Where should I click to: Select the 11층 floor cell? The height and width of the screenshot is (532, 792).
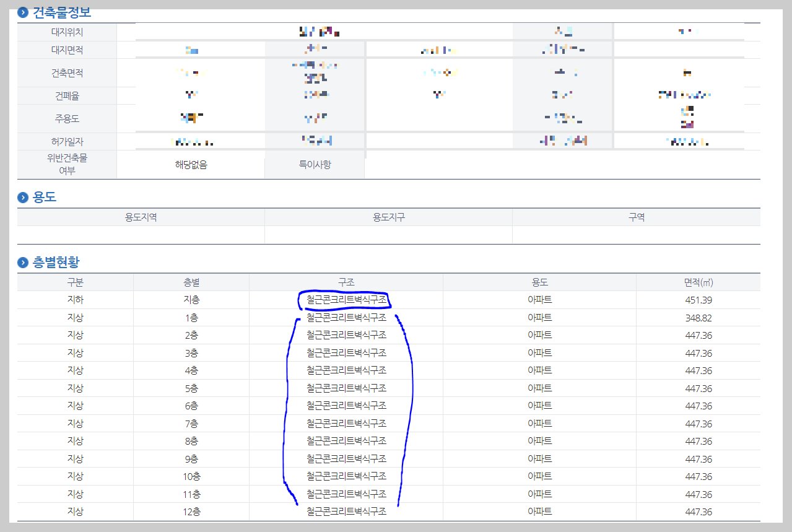pyautogui.click(x=191, y=494)
